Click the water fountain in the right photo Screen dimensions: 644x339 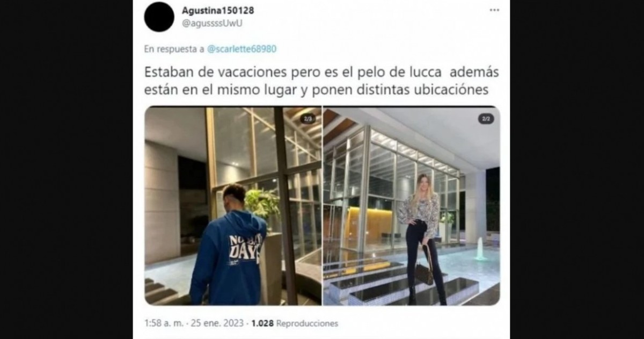(480, 250)
